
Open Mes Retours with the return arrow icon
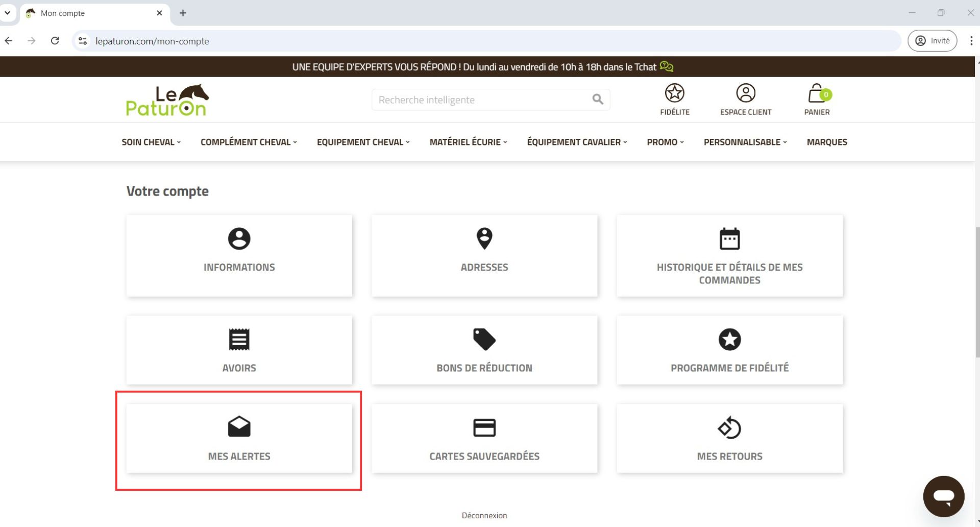click(x=729, y=428)
